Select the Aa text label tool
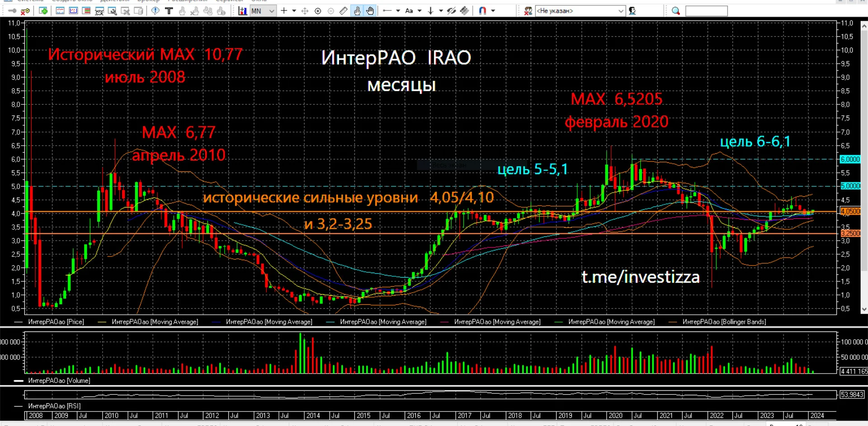Screen dimensions: 868x426 (409, 11)
